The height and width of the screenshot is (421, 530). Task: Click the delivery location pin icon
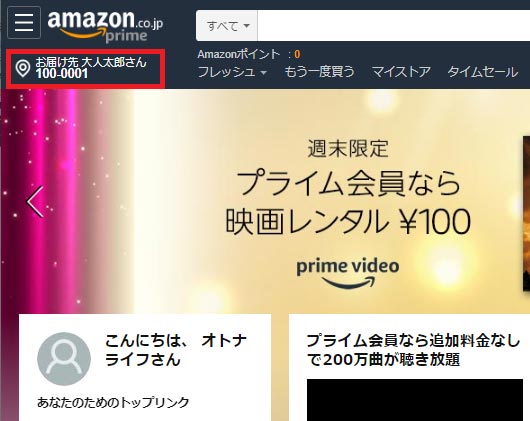tap(23, 69)
